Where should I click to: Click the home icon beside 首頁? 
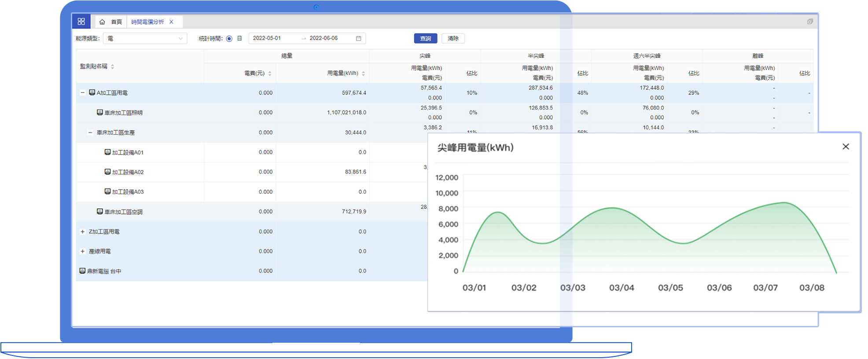tap(102, 22)
